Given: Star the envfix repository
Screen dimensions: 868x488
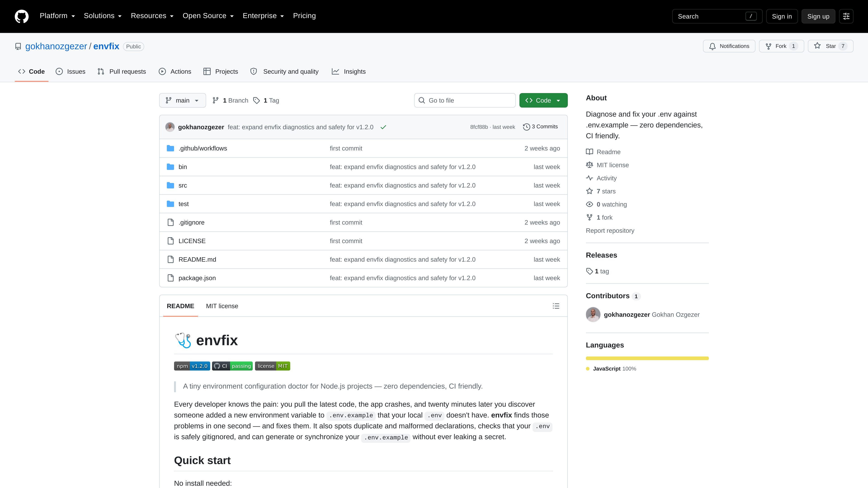Looking at the screenshot, I should tap(830, 46).
